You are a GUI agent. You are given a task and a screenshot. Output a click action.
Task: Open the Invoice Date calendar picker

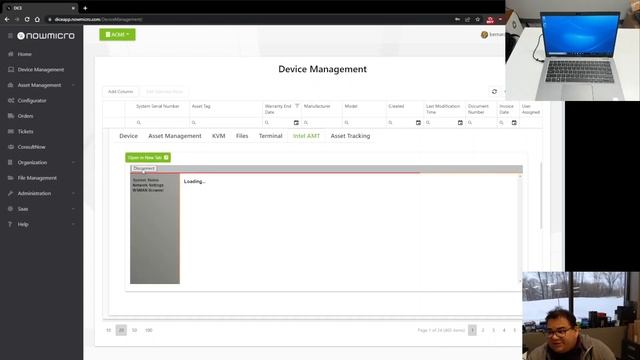[x=514, y=122]
